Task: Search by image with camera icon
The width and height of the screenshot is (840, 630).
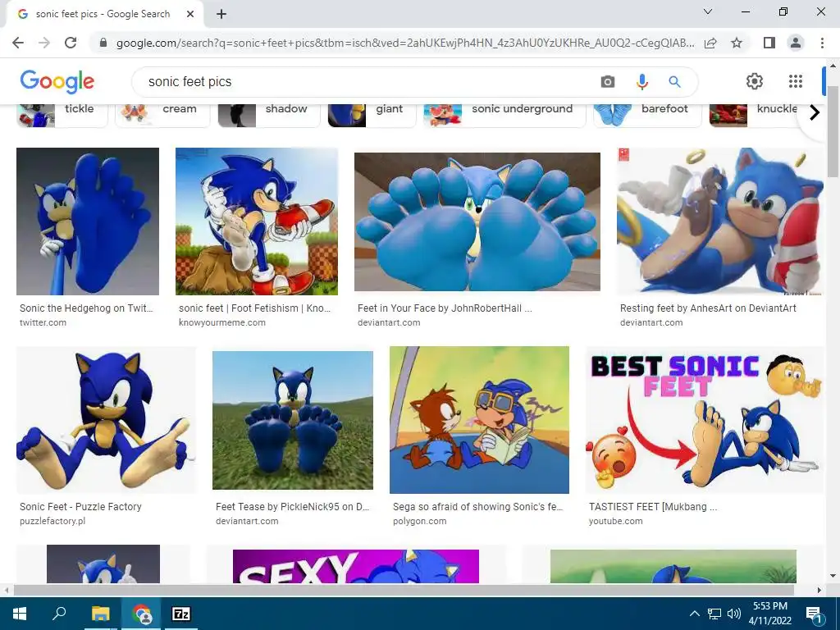Action: click(608, 81)
